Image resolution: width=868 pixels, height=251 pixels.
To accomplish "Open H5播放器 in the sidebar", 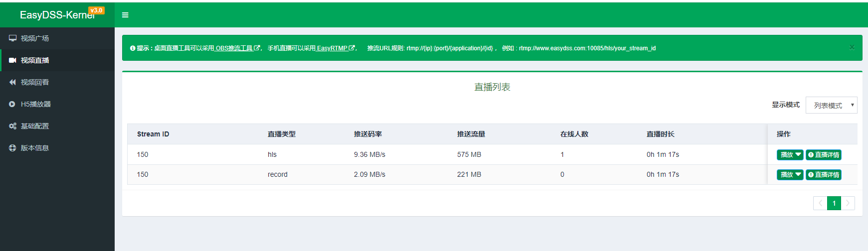I will pos(57,104).
